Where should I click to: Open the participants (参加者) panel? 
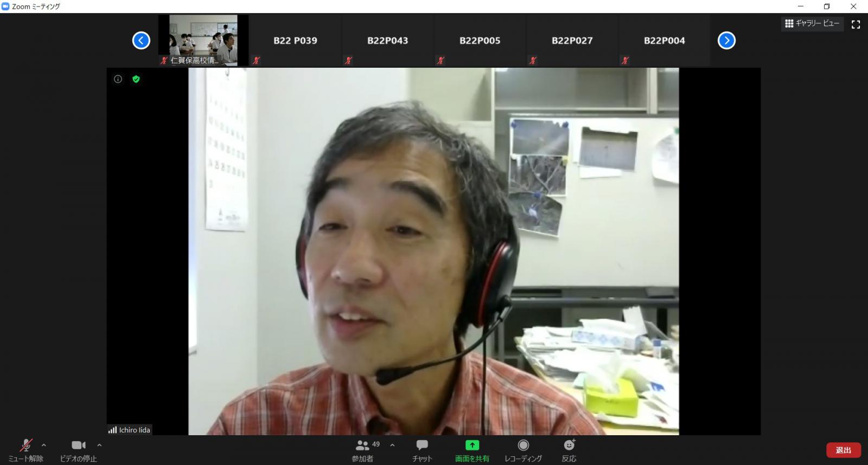(x=362, y=450)
